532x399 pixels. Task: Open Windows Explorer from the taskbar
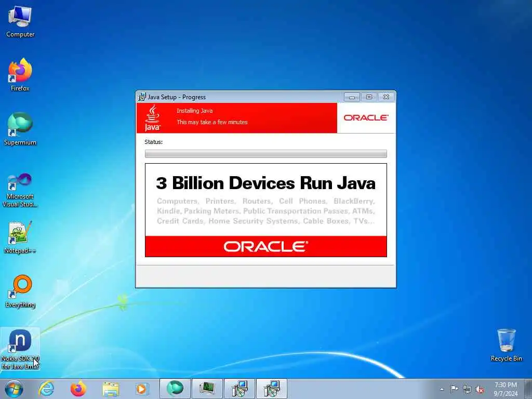click(x=111, y=389)
